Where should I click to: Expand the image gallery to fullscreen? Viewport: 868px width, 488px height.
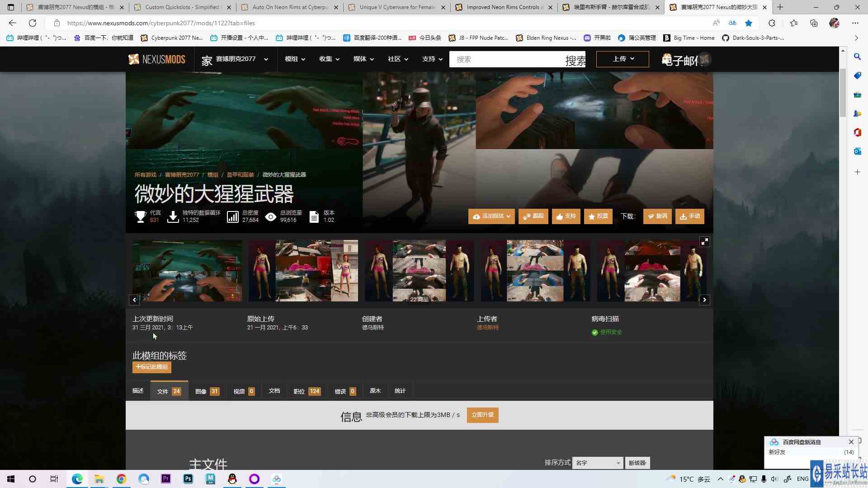point(705,242)
